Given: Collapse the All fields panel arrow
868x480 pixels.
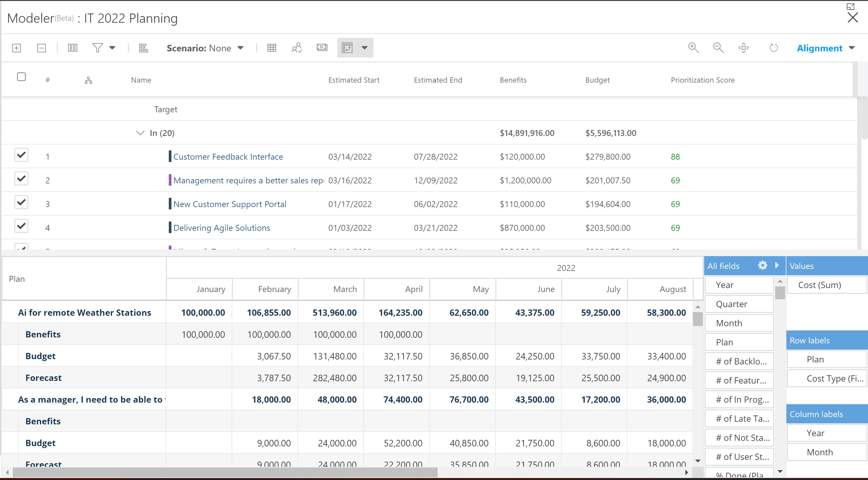Looking at the screenshot, I should coord(777,265).
